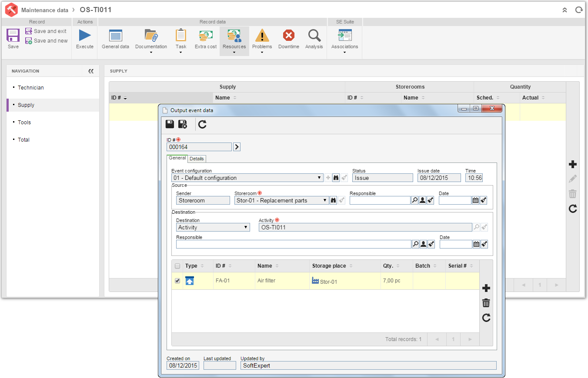This screenshot has width=588, height=378.
Task: Open calendar picker for Source date
Action: [x=476, y=200]
